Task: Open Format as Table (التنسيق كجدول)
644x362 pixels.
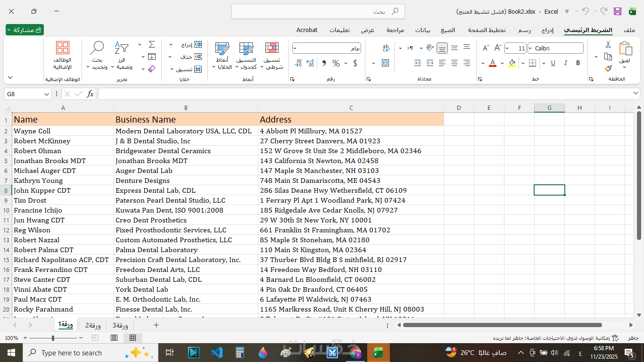Action: (246, 56)
